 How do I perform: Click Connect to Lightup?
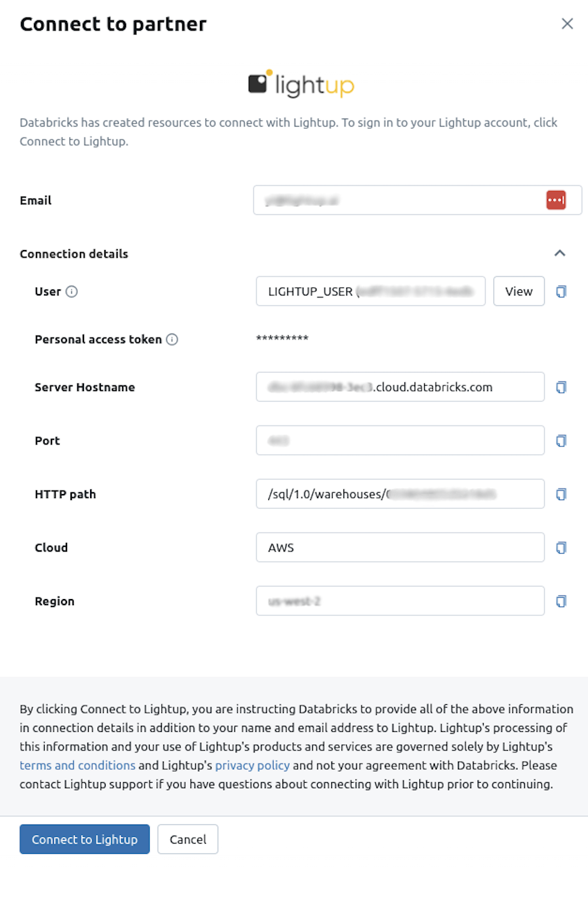pos(84,839)
